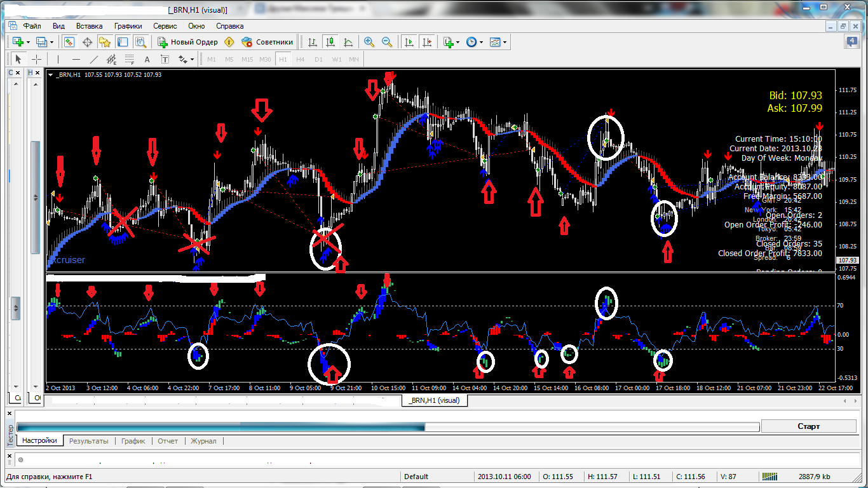868x488 pixels.
Task: Expand the new chart dropdown arrow
Action: pyautogui.click(x=28, y=43)
